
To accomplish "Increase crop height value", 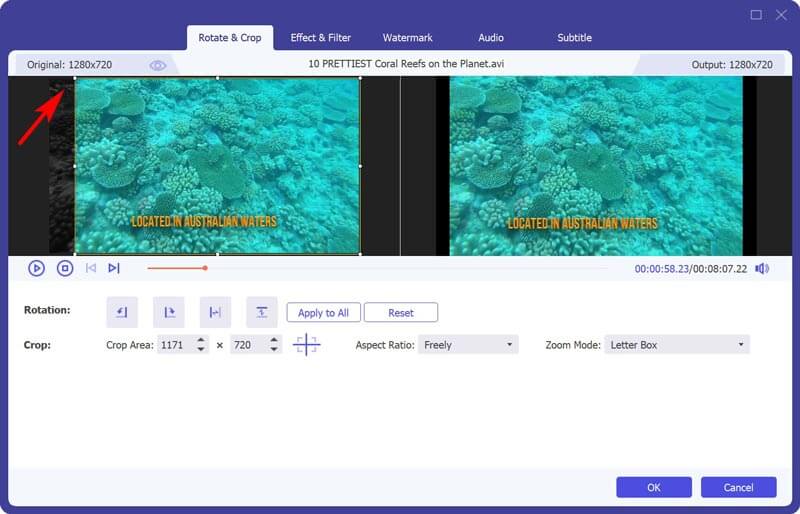I will 274,340.
